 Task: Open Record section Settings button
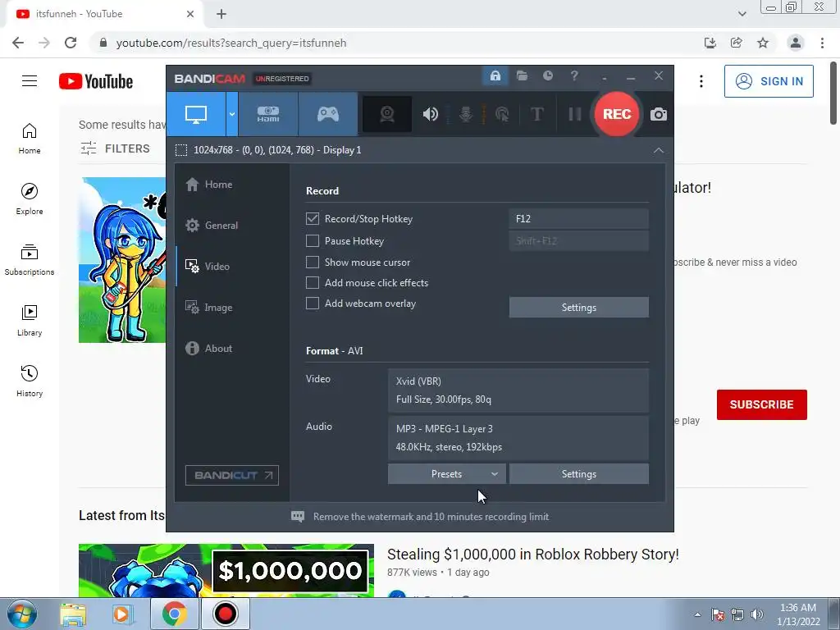(x=578, y=308)
